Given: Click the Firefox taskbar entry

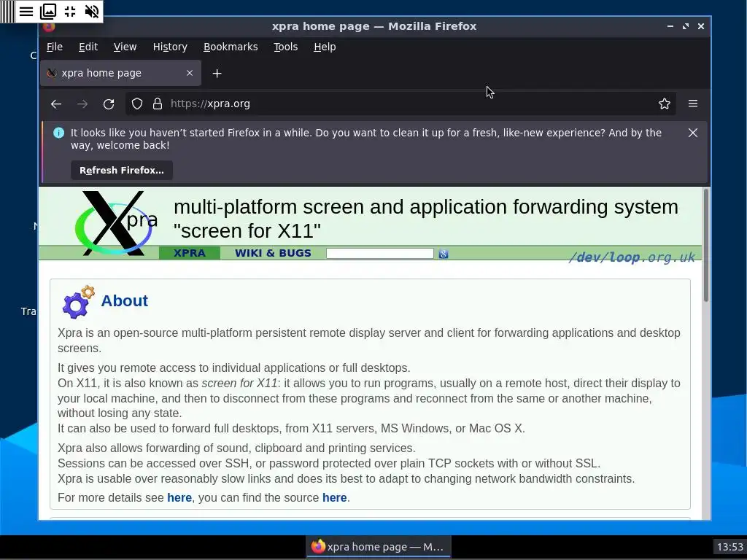Looking at the screenshot, I should click(x=379, y=547).
